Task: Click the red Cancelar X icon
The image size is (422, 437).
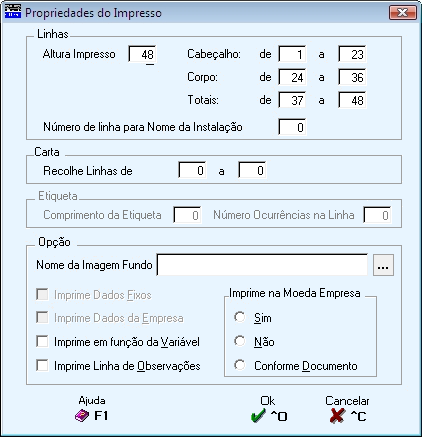Action: click(337, 416)
